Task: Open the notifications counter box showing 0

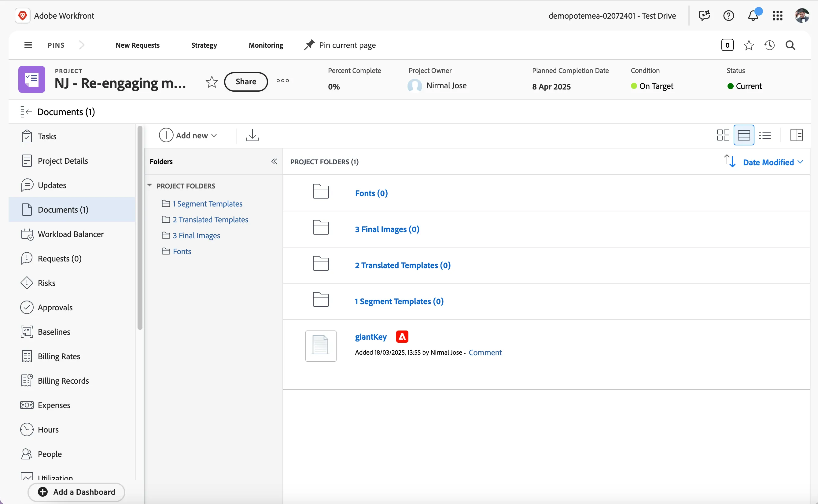Action: point(727,45)
